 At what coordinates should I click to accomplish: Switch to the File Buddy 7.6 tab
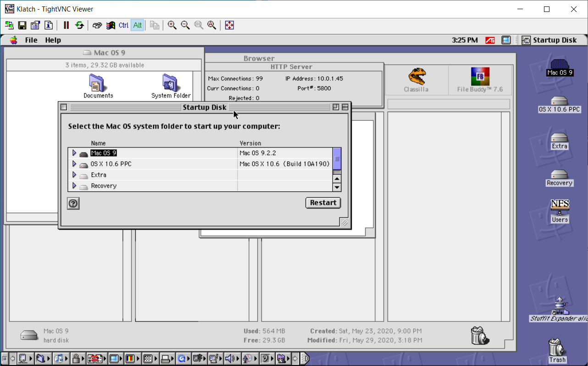click(x=480, y=80)
